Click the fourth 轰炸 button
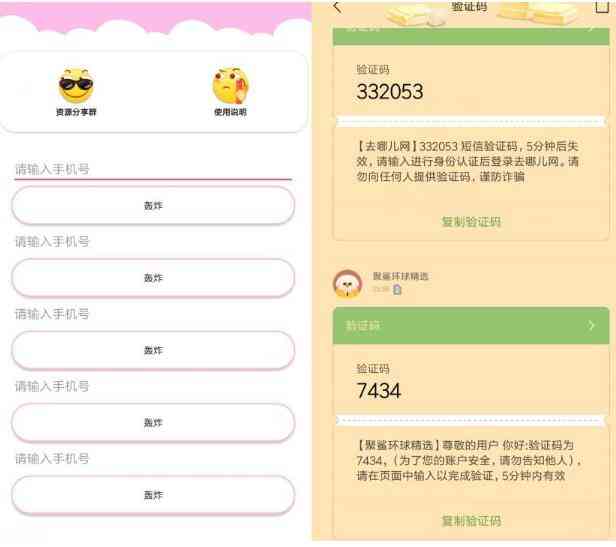This screenshot has width=616, height=547. click(x=153, y=423)
